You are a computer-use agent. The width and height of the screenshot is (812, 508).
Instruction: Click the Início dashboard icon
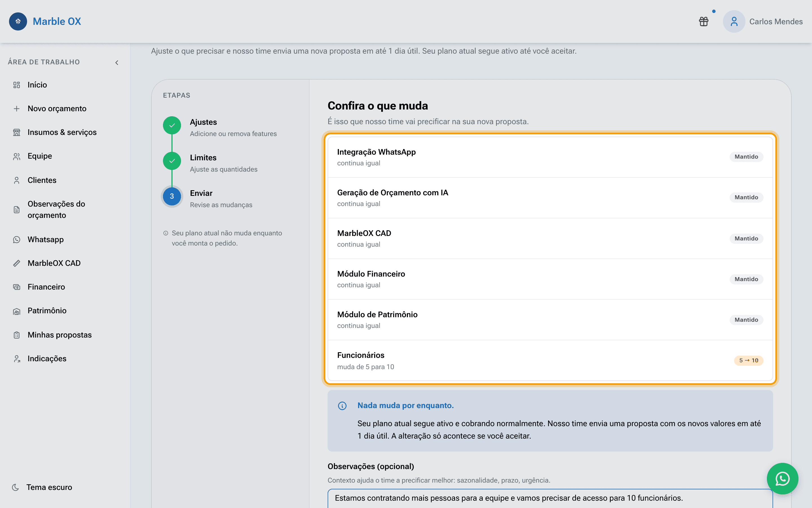(x=16, y=85)
